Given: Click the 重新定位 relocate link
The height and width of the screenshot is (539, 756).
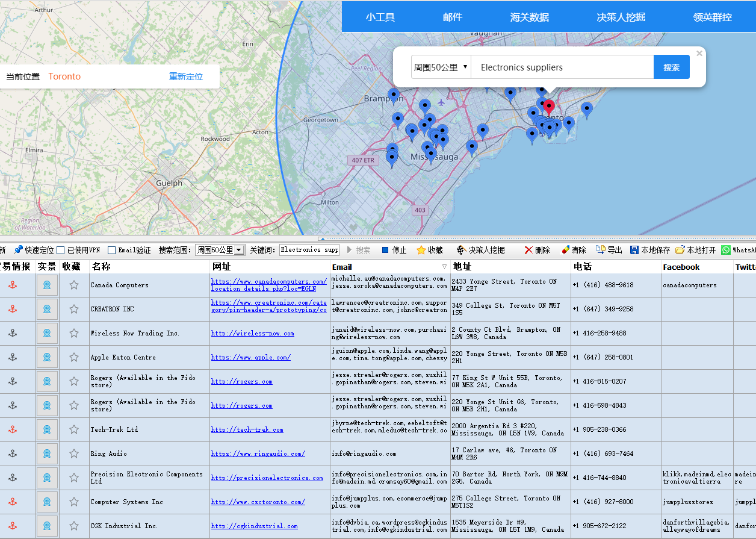Looking at the screenshot, I should click(186, 76).
